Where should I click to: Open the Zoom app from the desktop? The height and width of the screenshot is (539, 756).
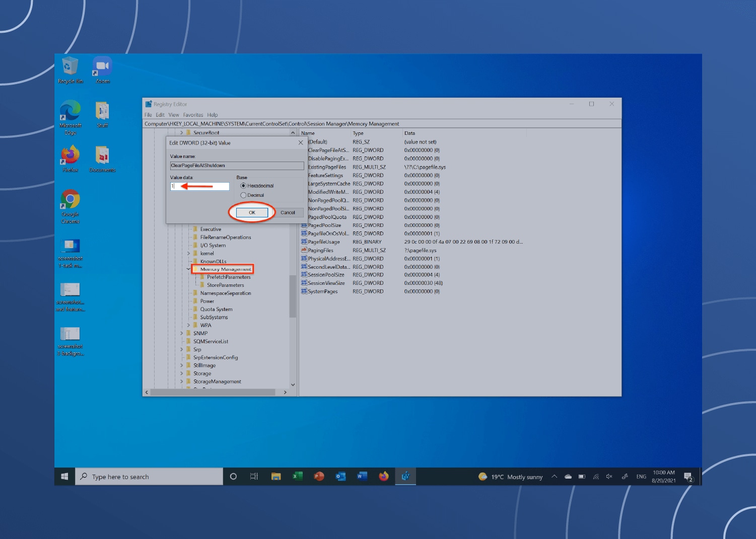pos(101,65)
